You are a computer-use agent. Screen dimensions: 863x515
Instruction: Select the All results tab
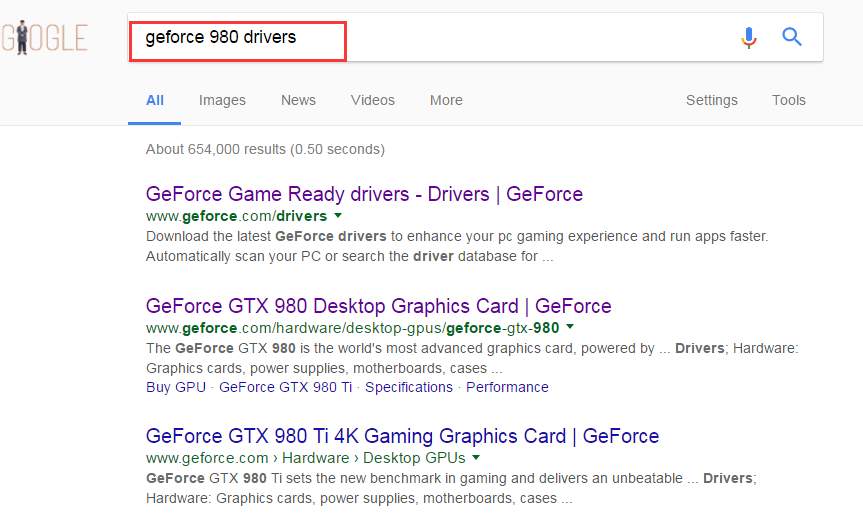[155, 100]
